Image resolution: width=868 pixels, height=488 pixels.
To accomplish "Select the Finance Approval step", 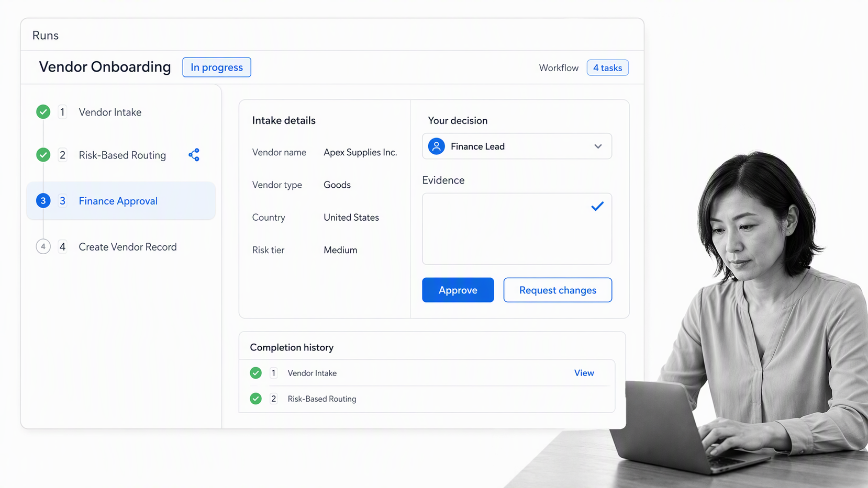I will 121,201.
